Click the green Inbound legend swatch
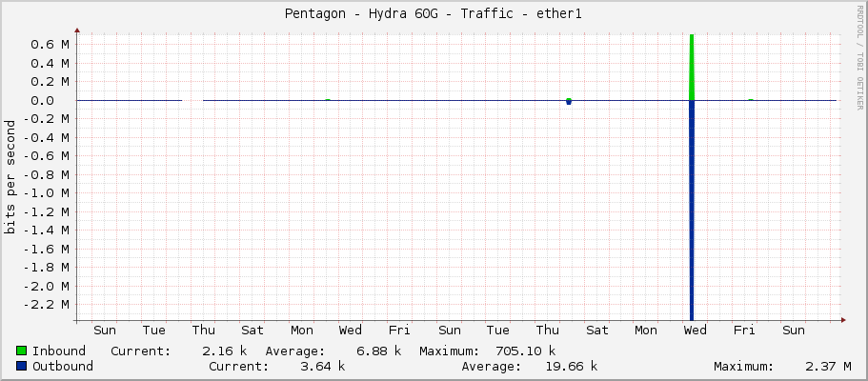The image size is (868, 381). coord(22,351)
